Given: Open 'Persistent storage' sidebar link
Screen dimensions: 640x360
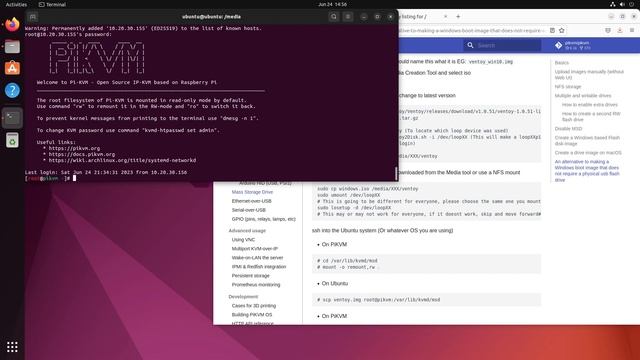Looking at the screenshot, I should [251, 276].
